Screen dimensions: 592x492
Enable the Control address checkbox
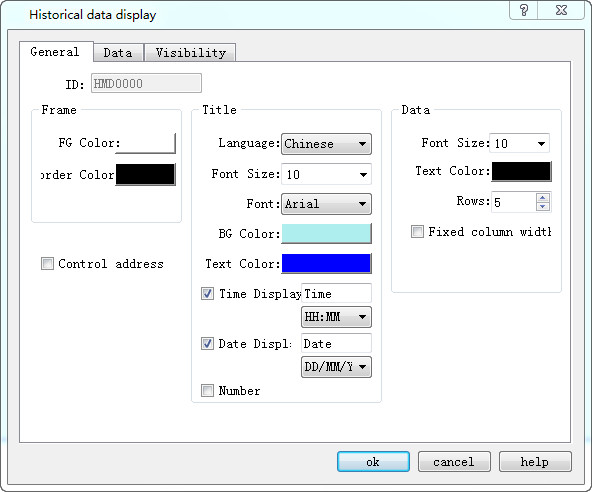pos(47,263)
